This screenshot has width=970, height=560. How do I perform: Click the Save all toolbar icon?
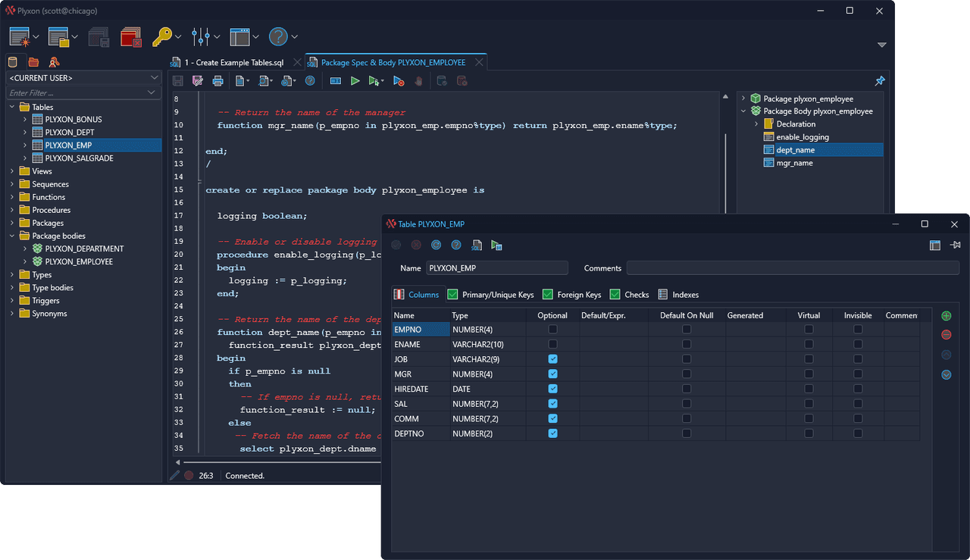[99, 37]
